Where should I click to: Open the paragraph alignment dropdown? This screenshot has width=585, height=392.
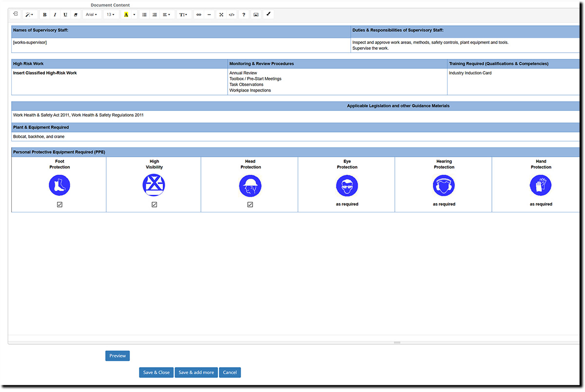tap(166, 15)
